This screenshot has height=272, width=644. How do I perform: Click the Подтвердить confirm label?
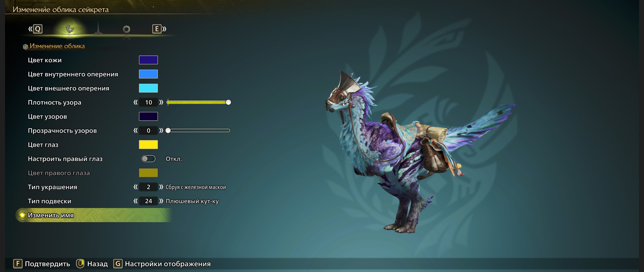(x=48, y=264)
